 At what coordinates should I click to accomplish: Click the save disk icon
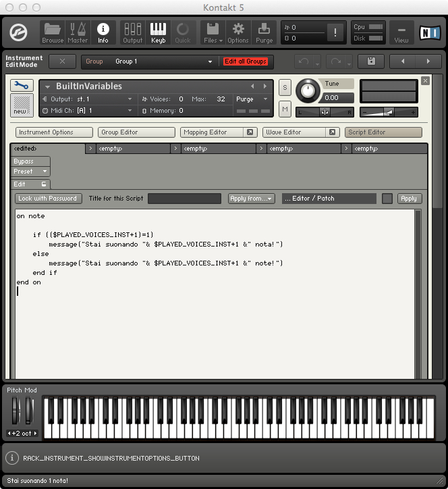click(371, 61)
